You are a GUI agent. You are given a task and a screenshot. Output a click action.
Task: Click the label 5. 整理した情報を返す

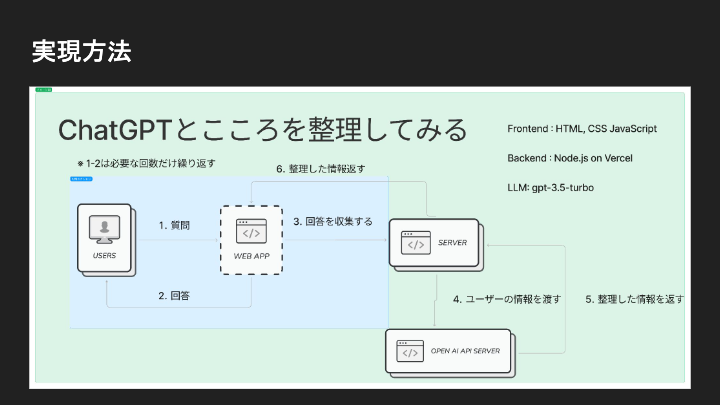(635, 299)
